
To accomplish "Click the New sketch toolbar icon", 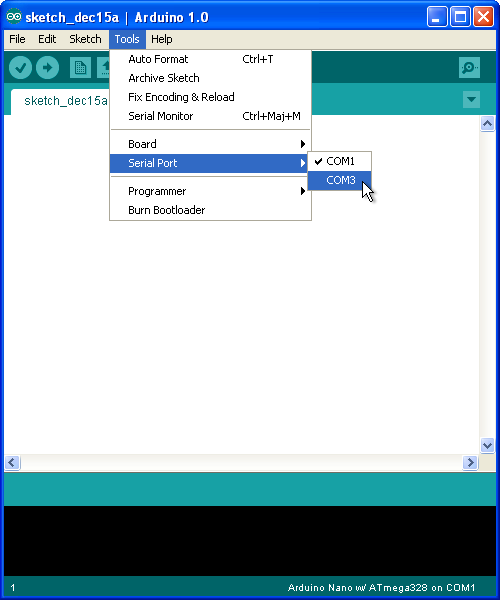I will (80, 68).
